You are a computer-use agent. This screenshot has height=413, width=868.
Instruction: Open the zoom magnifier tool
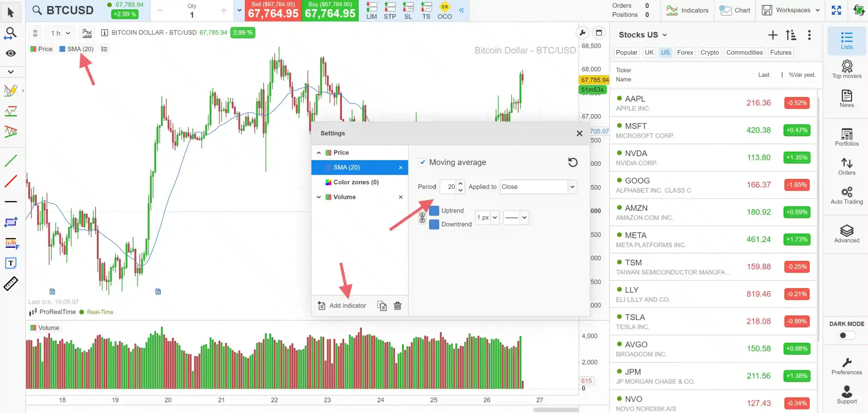click(11, 33)
